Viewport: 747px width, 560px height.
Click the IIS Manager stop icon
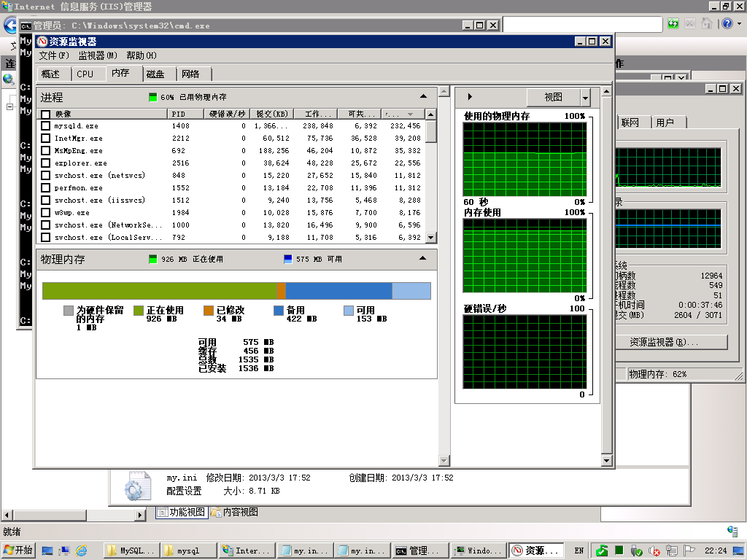(x=690, y=24)
